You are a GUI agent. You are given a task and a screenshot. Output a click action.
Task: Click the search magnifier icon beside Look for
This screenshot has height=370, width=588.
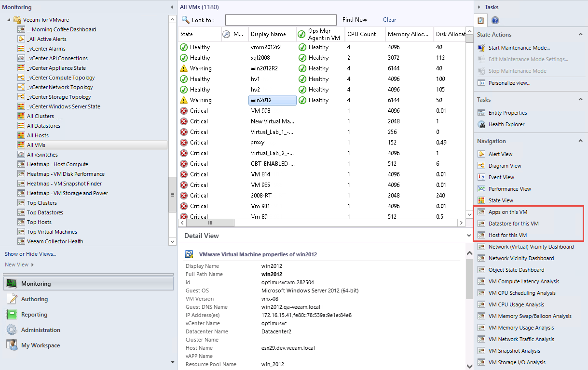[185, 20]
